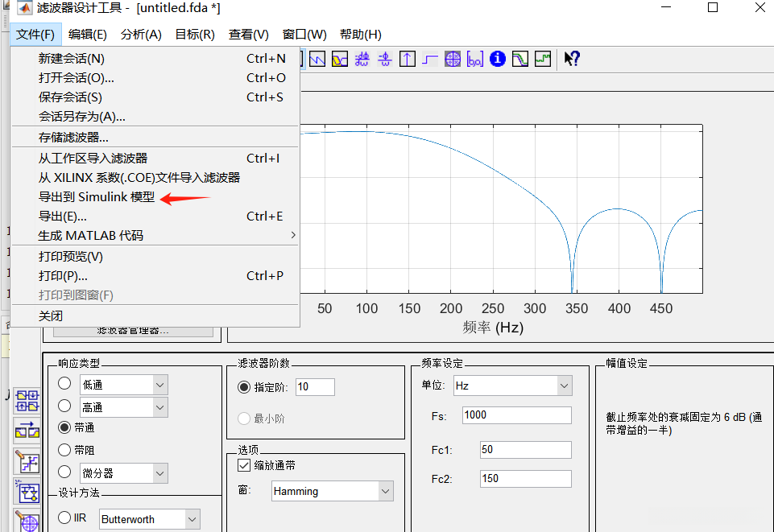This screenshot has width=774, height=532.
Task: Open the transform filter panel
Action: (x=27, y=431)
